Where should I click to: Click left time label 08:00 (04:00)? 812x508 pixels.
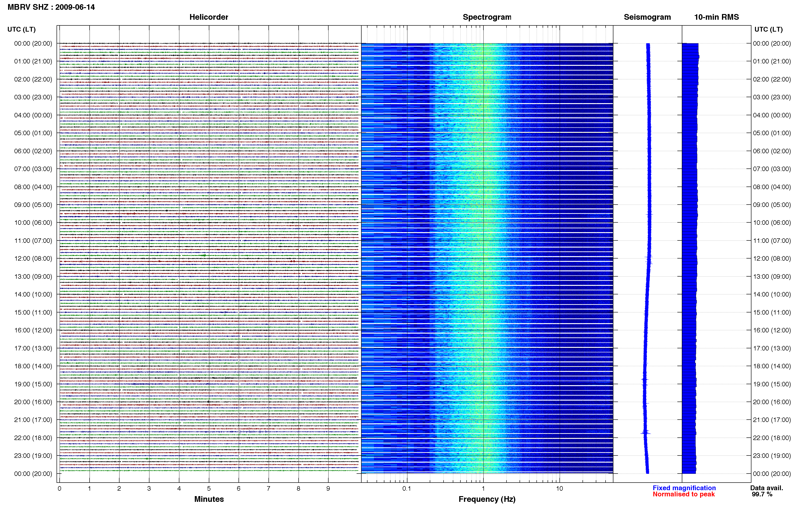(33, 187)
